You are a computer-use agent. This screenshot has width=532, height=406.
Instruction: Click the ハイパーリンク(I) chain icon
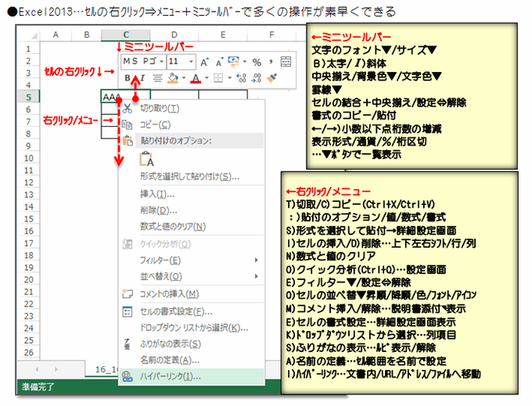(x=128, y=376)
